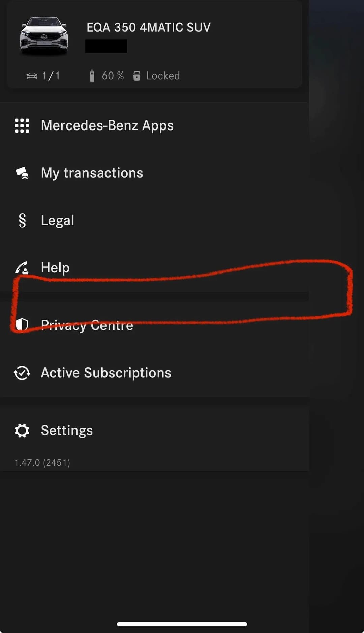Tap the app version number 1.47.0
The image size is (364, 633).
click(x=27, y=463)
